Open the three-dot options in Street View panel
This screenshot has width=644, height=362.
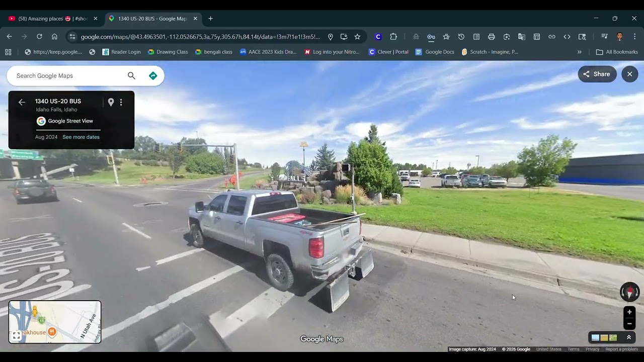pos(121,102)
